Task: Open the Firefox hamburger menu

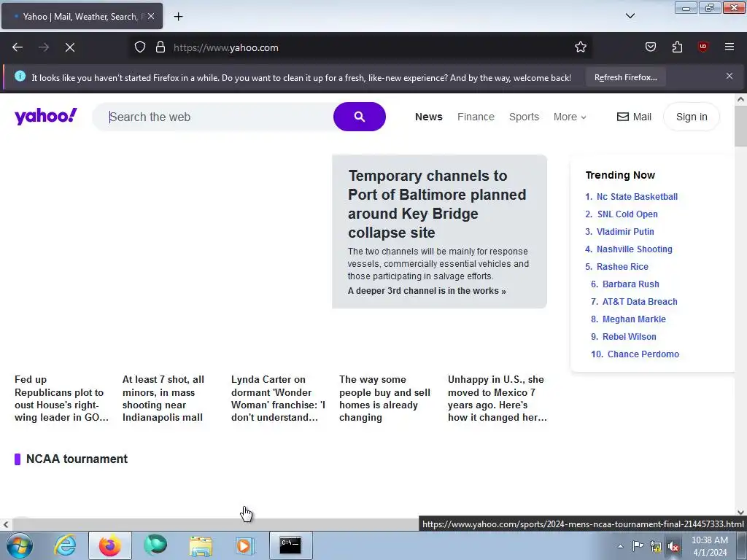Action: pyautogui.click(x=729, y=47)
